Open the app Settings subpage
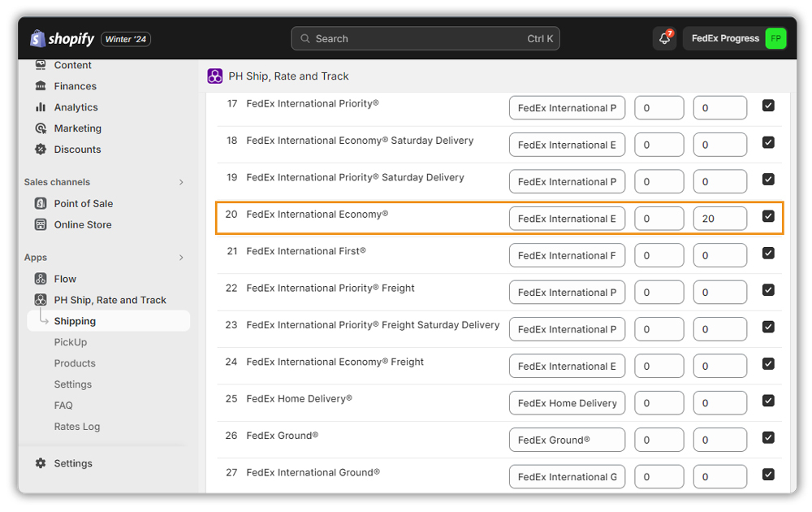The height and width of the screenshot is (512, 812). click(x=73, y=384)
